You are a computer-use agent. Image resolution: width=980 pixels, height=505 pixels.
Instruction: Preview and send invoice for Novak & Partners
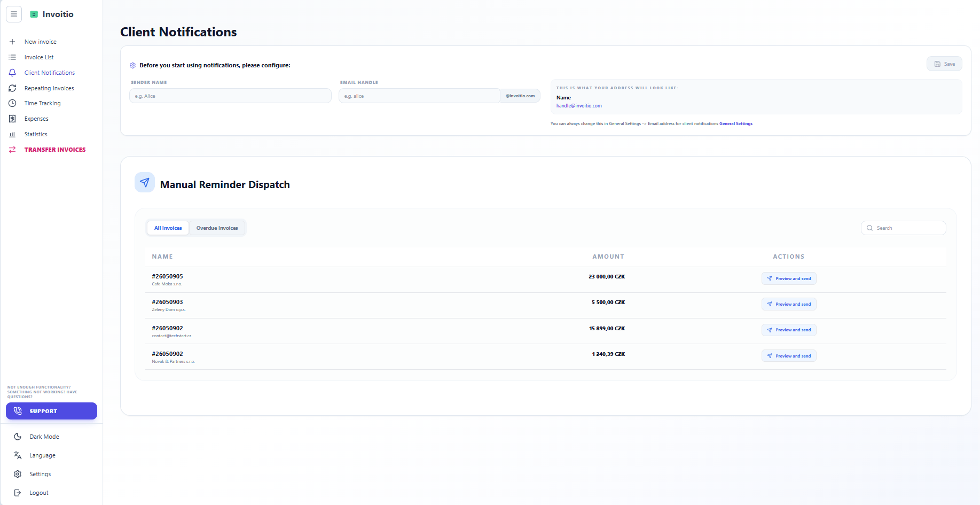[x=789, y=356]
